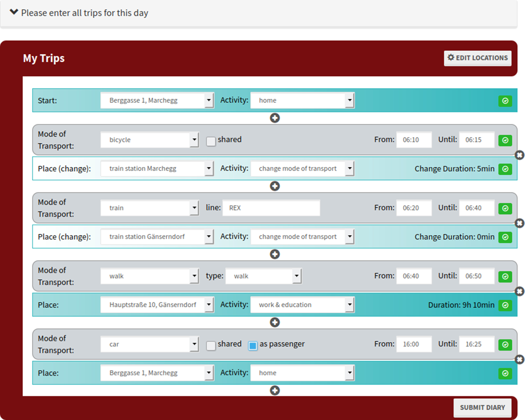Screen dimensions: 525x420
Task: Remove the bicycle trip with X icon
Action: pos(519,155)
